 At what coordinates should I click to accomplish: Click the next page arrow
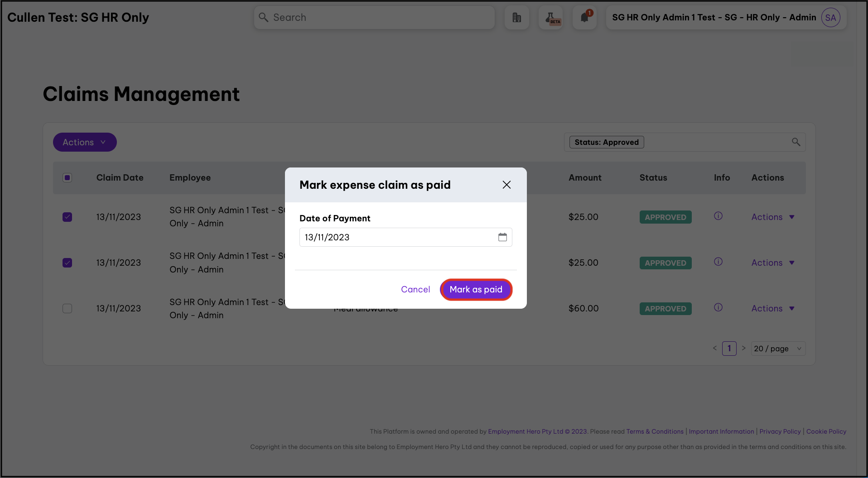tap(743, 348)
